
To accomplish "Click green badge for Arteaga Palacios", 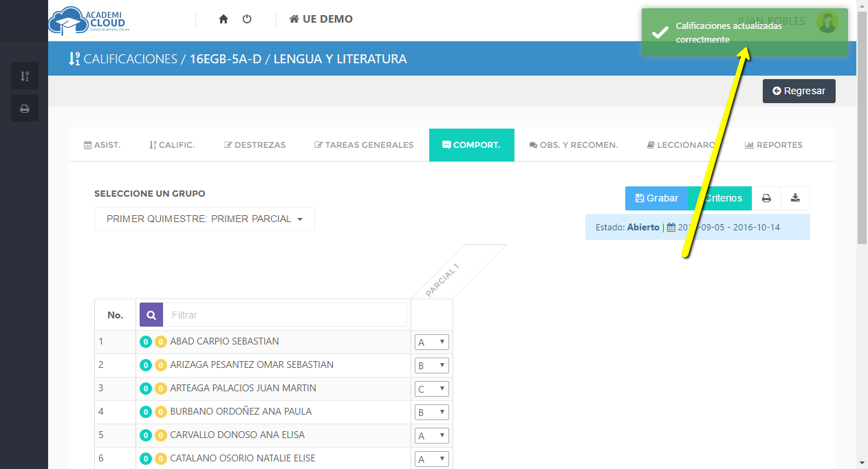I will (x=146, y=389).
